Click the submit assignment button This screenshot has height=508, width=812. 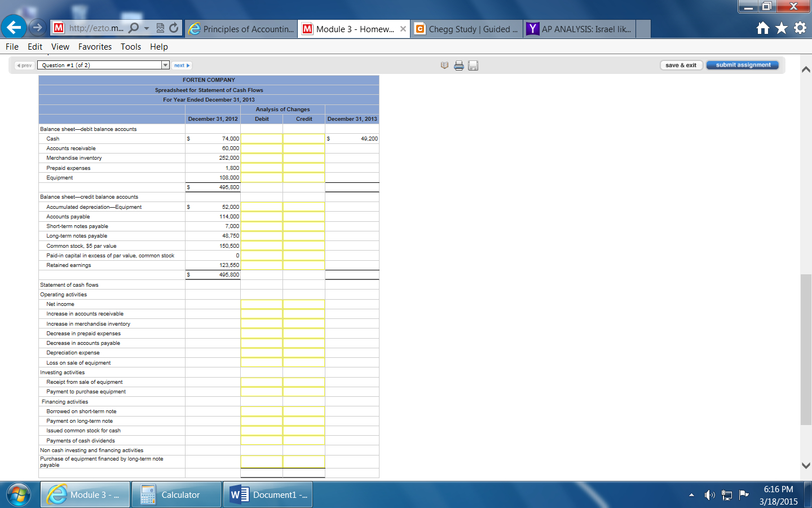(x=743, y=65)
